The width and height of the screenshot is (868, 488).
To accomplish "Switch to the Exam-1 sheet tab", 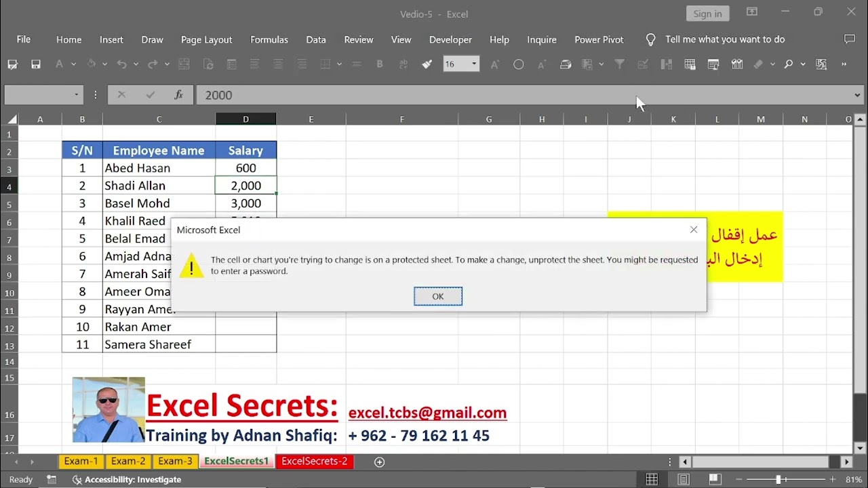I will pyautogui.click(x=81, y=461).
